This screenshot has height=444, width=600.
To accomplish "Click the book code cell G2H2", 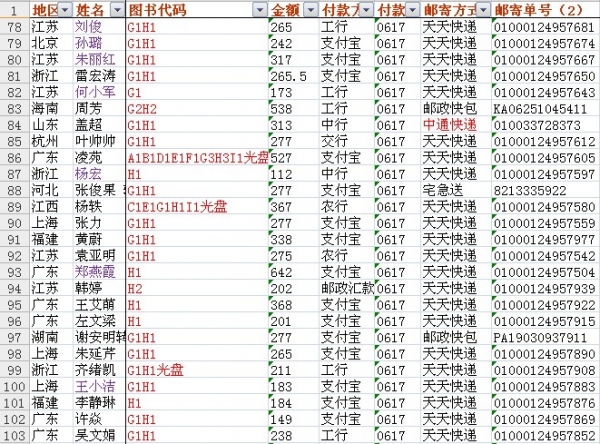I will tap(143, 109).
